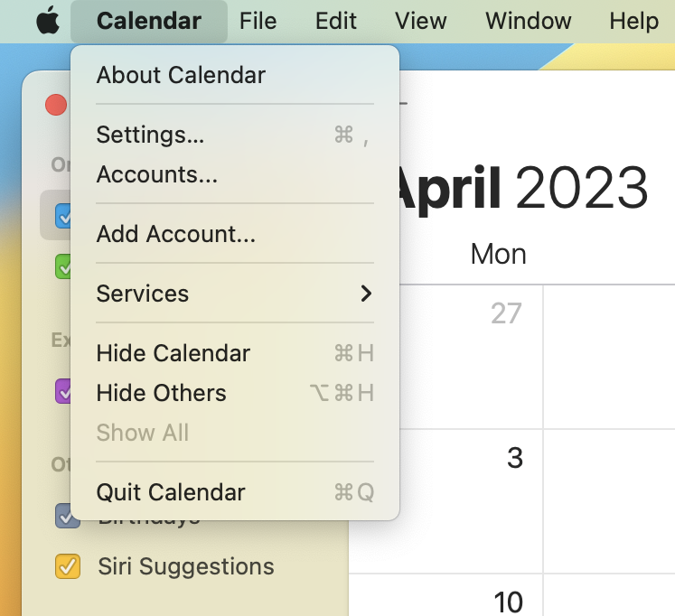Open the View menu
Viewport: 675px width, 616px height.
[421, 21]
